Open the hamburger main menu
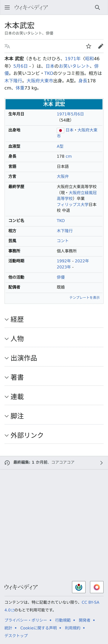Screen dimensions: 108x644 tap(7, 7)
